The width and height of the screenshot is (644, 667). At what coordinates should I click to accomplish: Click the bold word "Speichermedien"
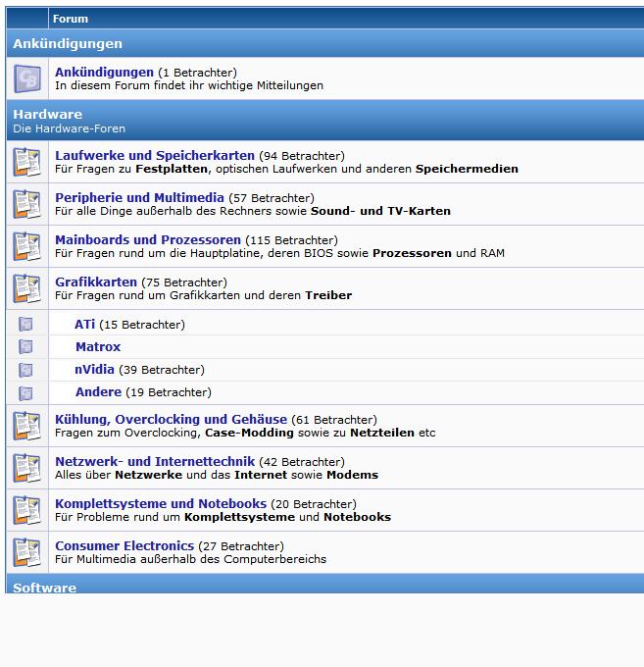click(467, 169)
